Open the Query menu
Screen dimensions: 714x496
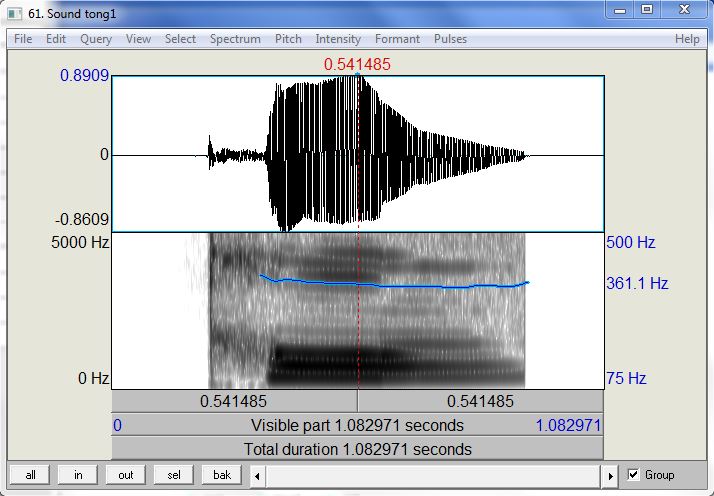pyautogui.click(x=96, y=39)
